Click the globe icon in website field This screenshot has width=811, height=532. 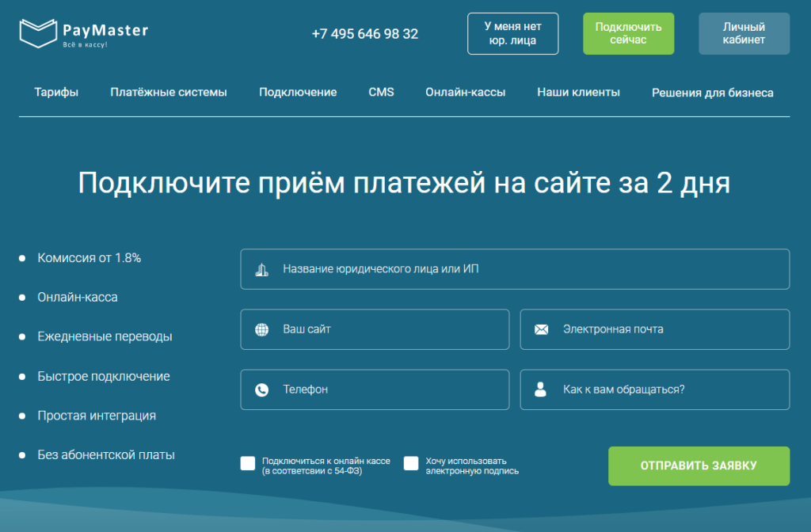click(x=262, y=329)
